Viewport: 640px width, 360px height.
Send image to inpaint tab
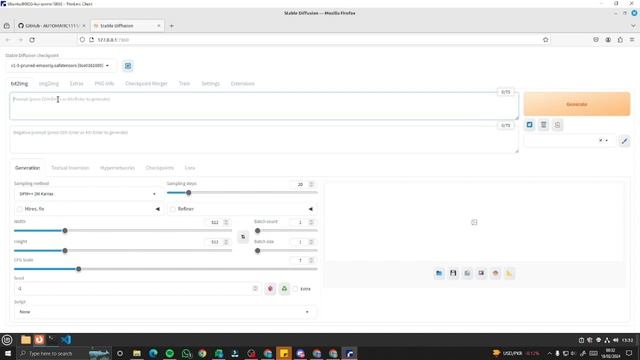[481, 273]
